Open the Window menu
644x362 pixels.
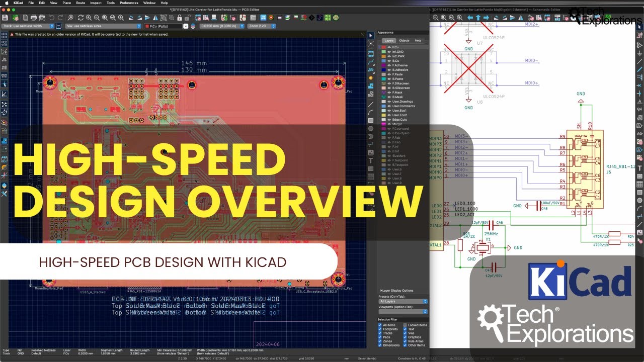click(x=149, y=3)
